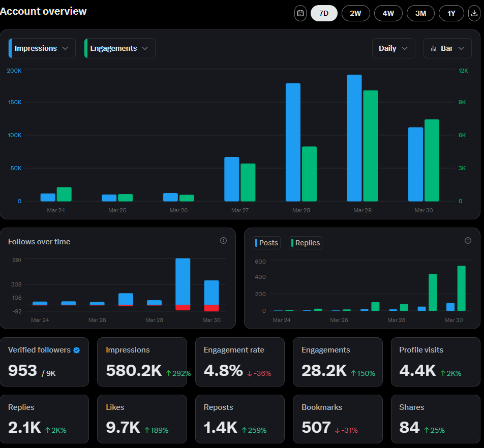The height and width of the screenshot is (448, 484).
Task: Open the calendar date picker icon
Action: (300, 13)
